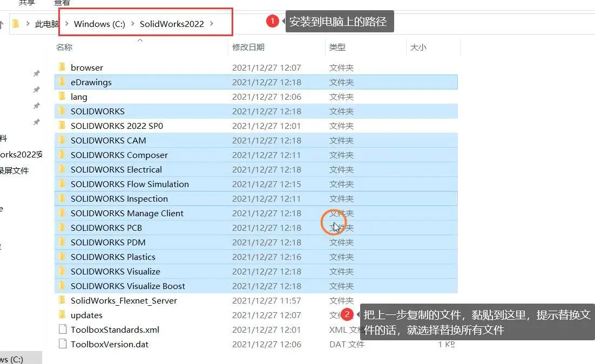
Task: Click the SOLIDWORKS Electrical folder icon
Action: click(x=62, y=169)
